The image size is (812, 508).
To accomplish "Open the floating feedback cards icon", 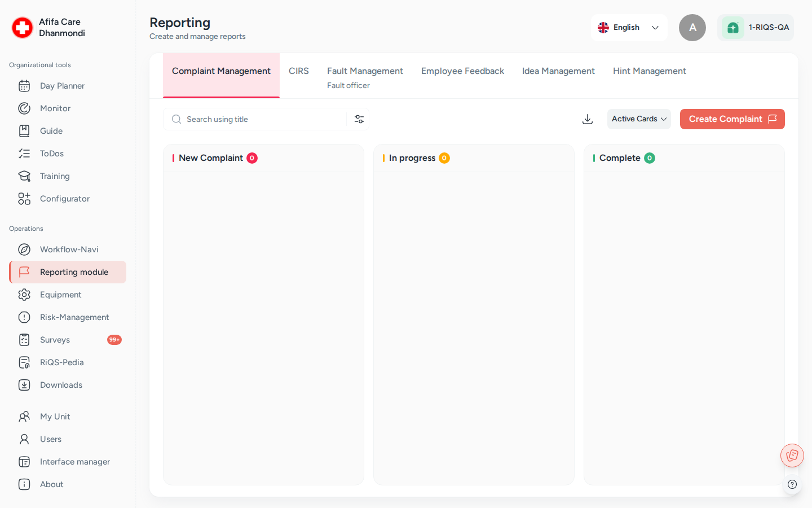I will pos(792,456).
